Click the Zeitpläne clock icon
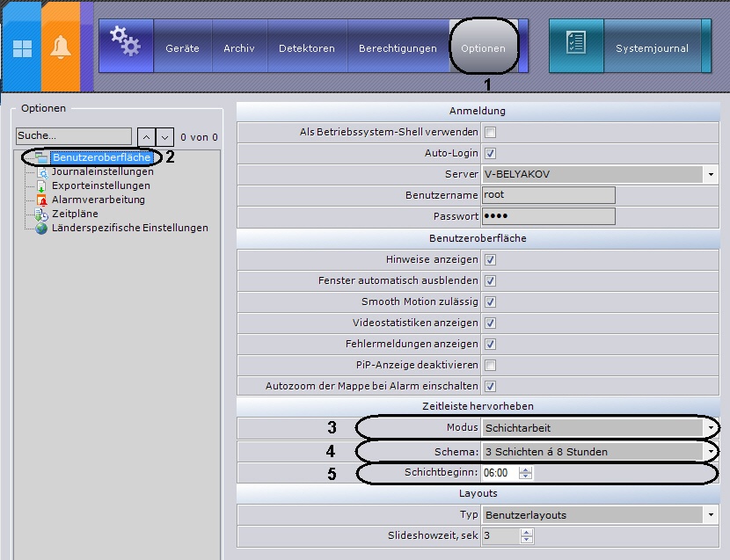Viewport: 730px width, 560px height. 41,215
